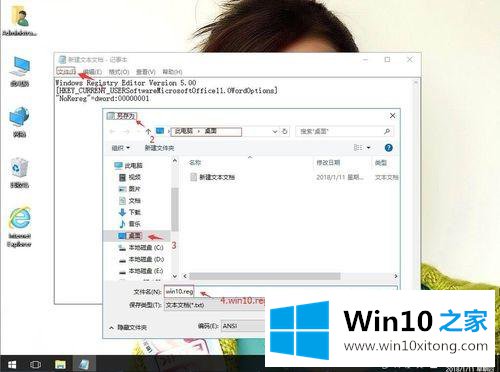Minimize the Notepad window
The width and height of the screenshot is (500, 372).
coord(365,60)
